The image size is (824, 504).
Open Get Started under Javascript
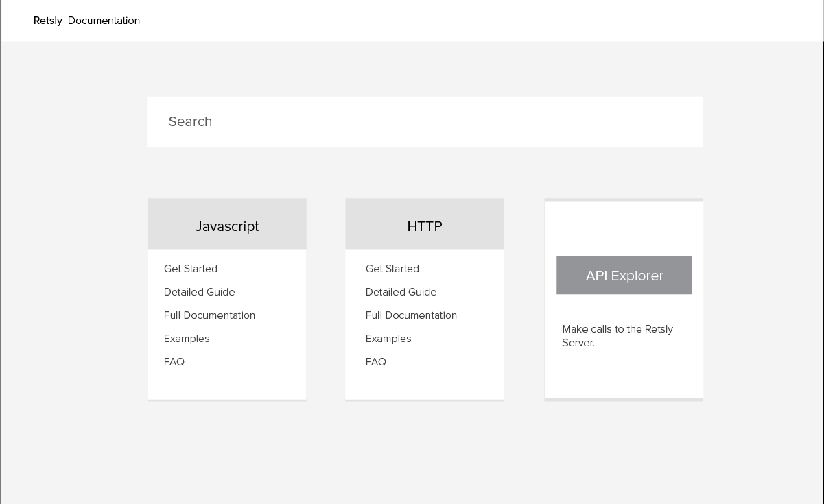pyautogui.click(x=191, y=269)
